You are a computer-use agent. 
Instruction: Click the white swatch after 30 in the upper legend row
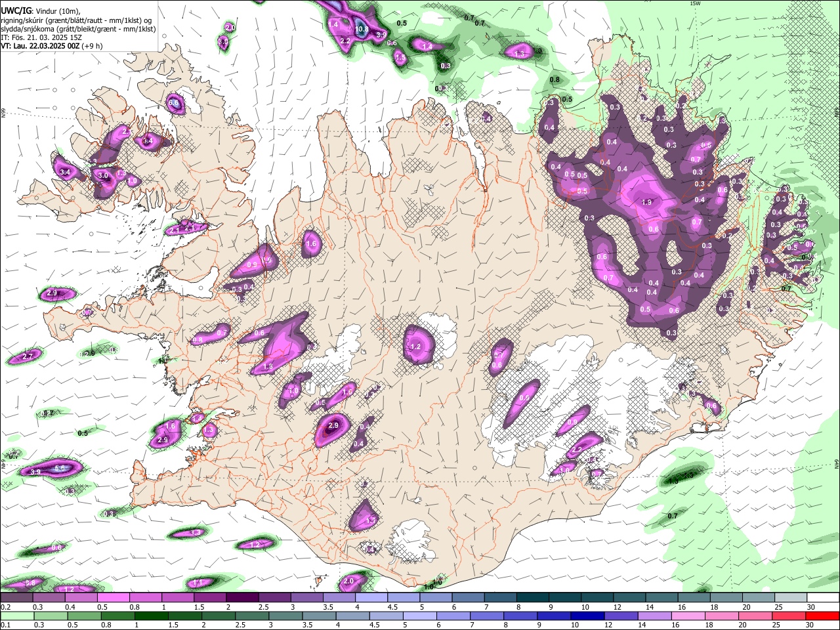823,598
